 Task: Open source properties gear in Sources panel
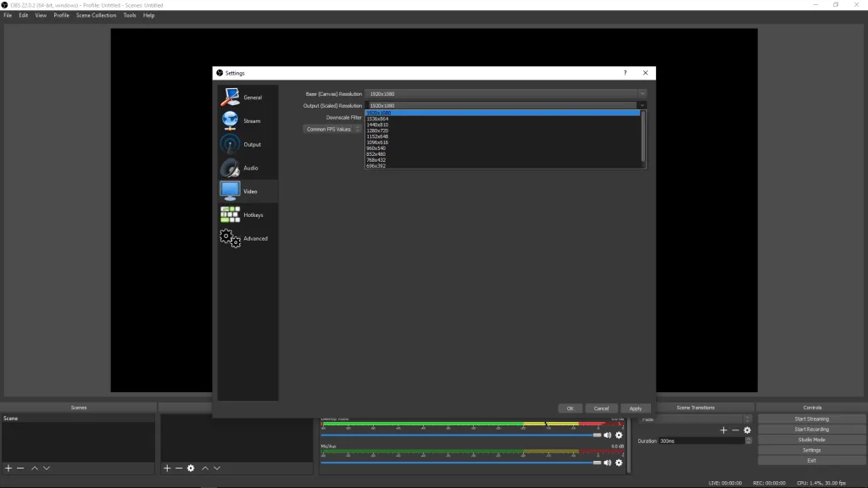coord(191,467)
